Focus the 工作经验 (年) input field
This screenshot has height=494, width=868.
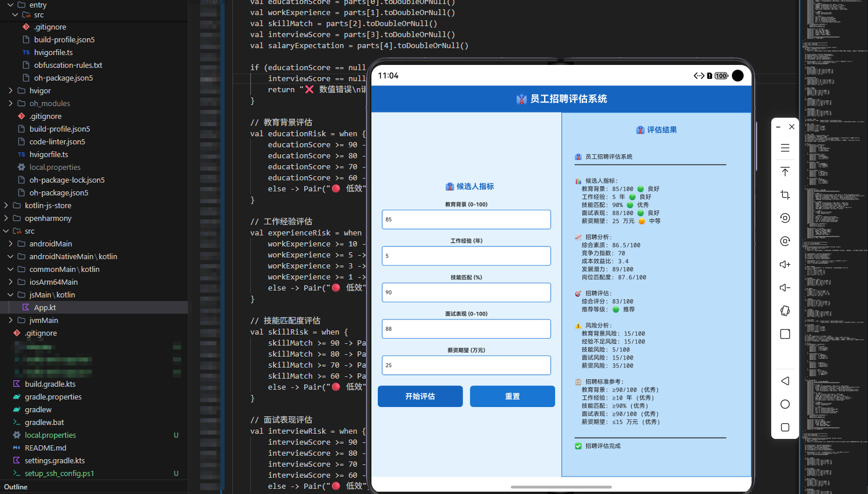(x=466, y=256)
